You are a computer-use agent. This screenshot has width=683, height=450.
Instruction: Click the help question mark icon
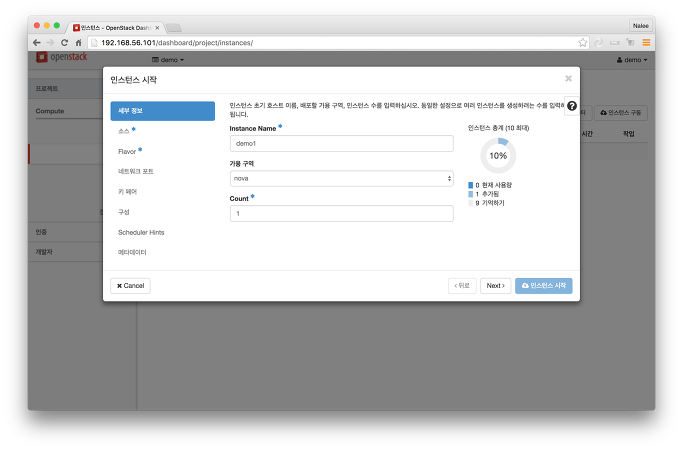coord(572,106)
